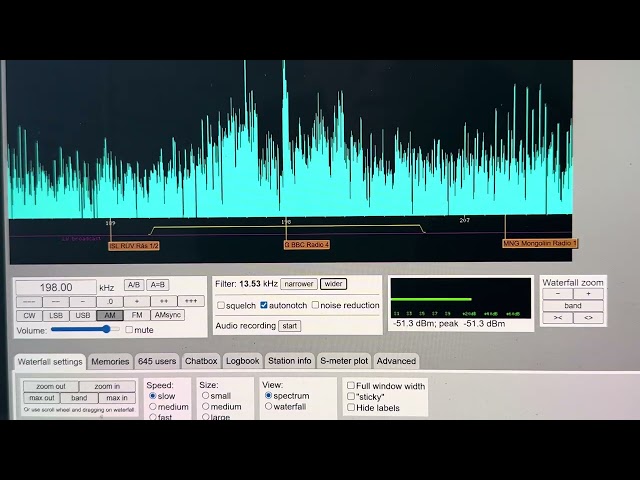640x480 pixels.
Task: Click the >< waterfall zoom button
Action: coord(558,318)
